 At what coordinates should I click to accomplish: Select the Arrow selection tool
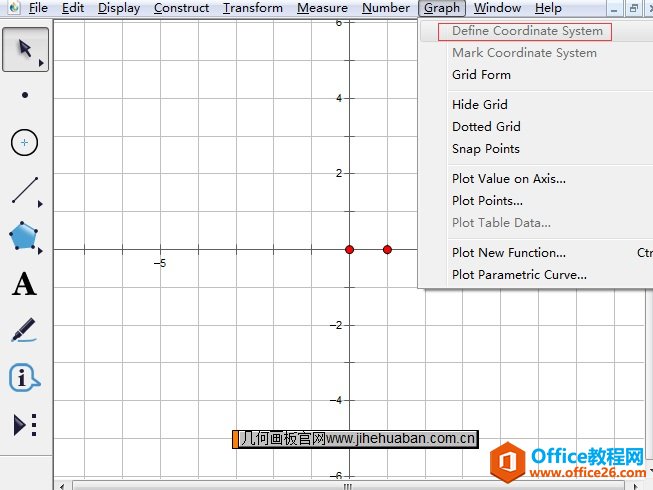[x=25, y=50]
